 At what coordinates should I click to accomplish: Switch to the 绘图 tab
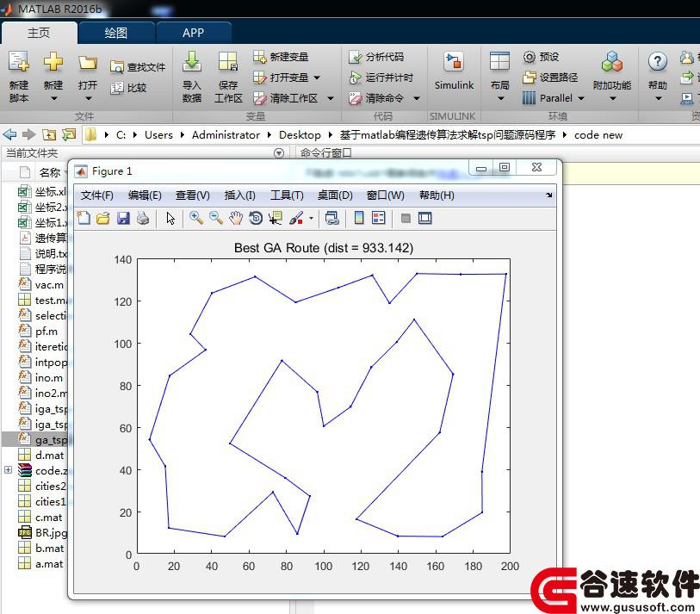pyautogui.click(x=116, y=33)
